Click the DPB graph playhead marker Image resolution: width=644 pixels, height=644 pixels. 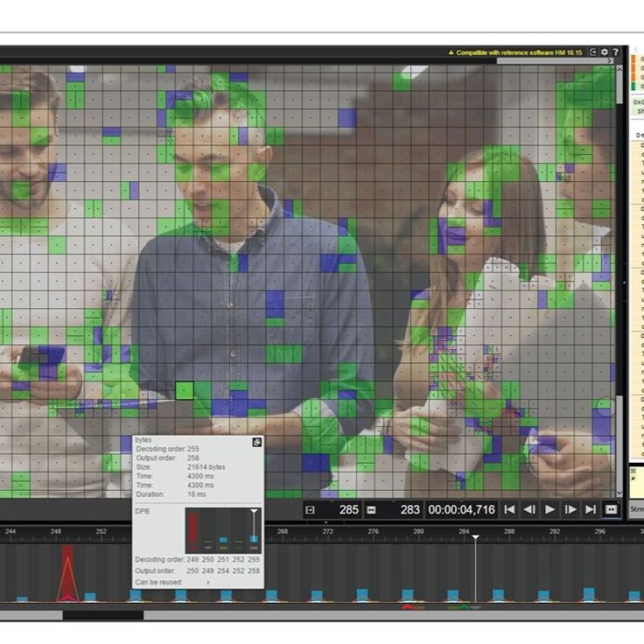tap(254, 511)
